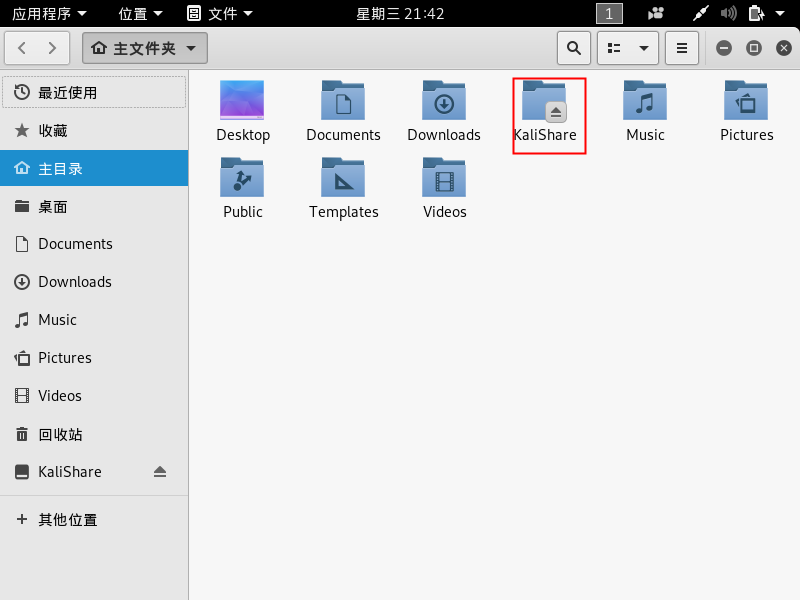Select 最近使用 in the sidebar
This screenshot has width=800, height=600.
pos(94,92)
